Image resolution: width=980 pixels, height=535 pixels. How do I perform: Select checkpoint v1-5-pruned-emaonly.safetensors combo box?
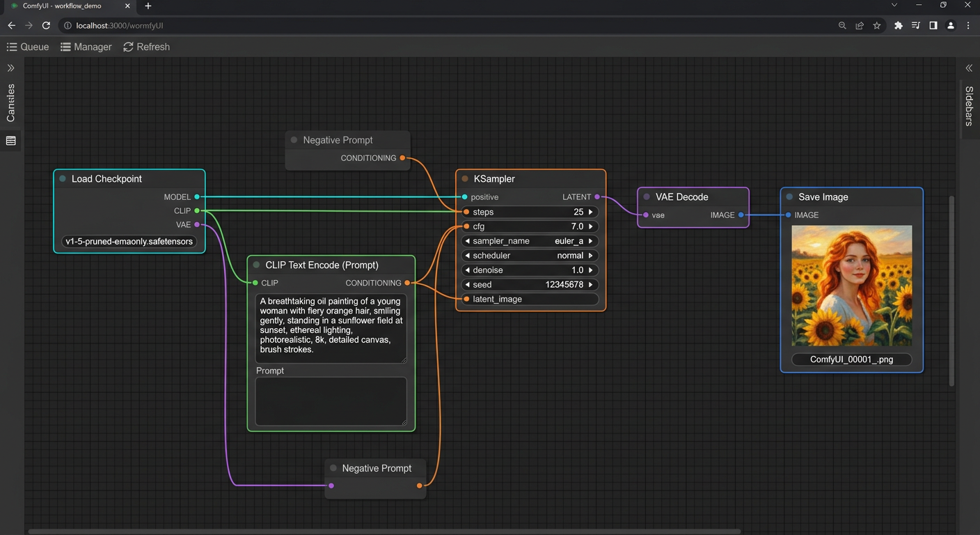[129, 242]
